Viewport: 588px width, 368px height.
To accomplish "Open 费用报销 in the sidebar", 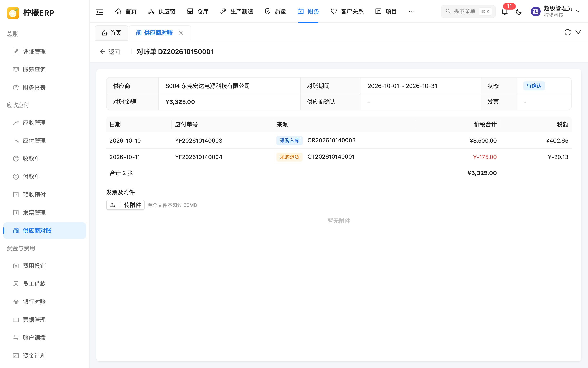I will [x=45, y=266].
